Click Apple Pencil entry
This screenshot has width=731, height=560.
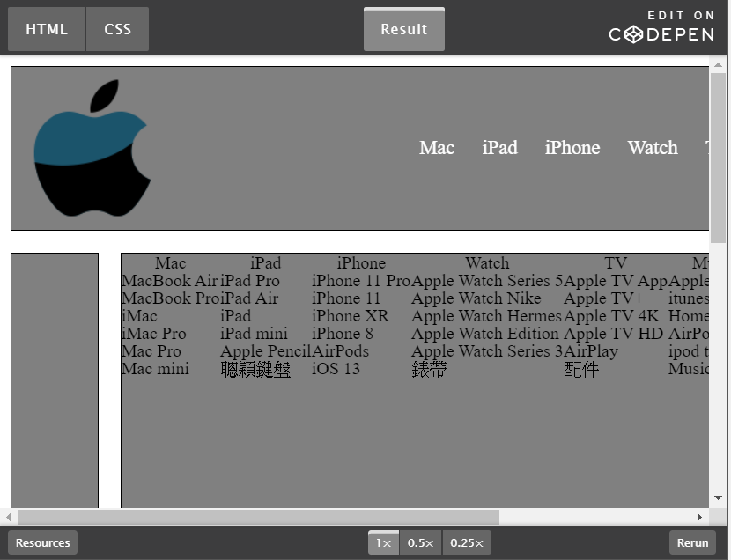265,351
